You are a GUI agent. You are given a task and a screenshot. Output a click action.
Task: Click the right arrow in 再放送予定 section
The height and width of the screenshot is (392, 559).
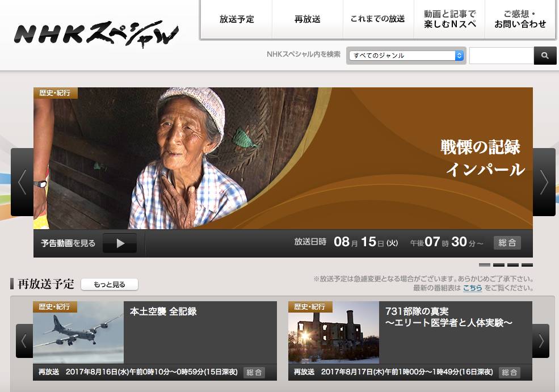point(542,340)
